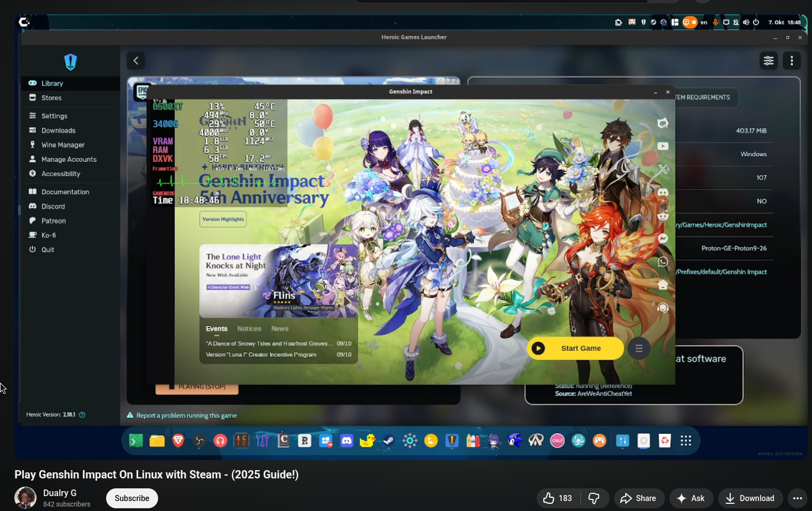Open the WhatsApp icon in Genshin launcher
Image resolution: width=812 pixels, height=511 pixels.
point(663,262)
